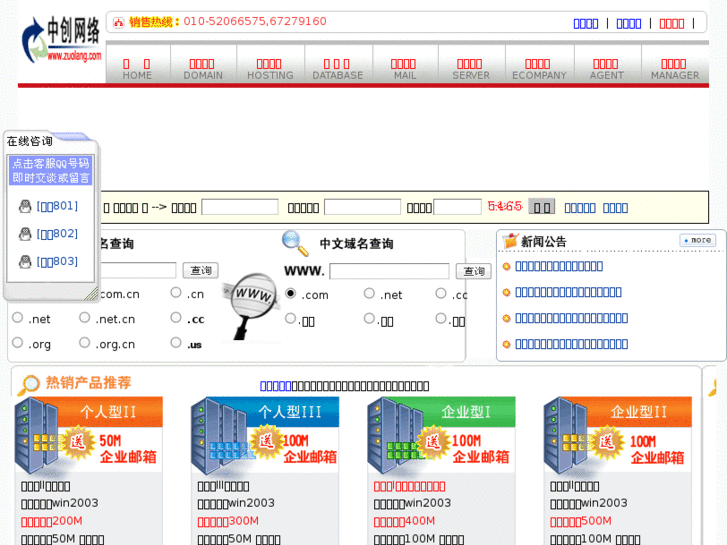Select the .org radio button
The width and height of the screenshot is (727, 545).
tap(18, 342)
